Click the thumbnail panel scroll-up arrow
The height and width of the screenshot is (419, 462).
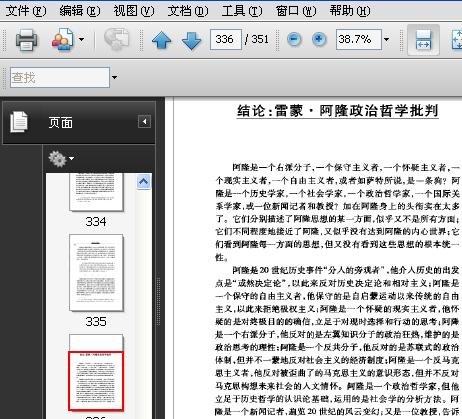click(x=143, y=182)
